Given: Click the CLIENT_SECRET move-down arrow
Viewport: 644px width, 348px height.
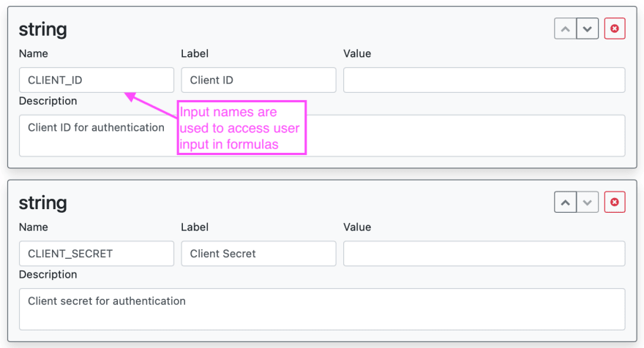Looking at the screenshot, I should point(588,203).
